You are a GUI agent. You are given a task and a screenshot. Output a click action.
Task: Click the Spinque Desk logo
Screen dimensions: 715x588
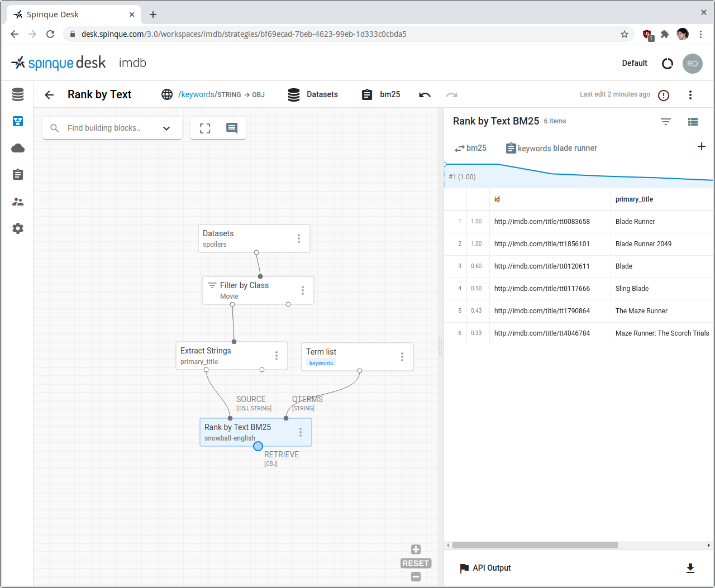click(x=59, y=63)
